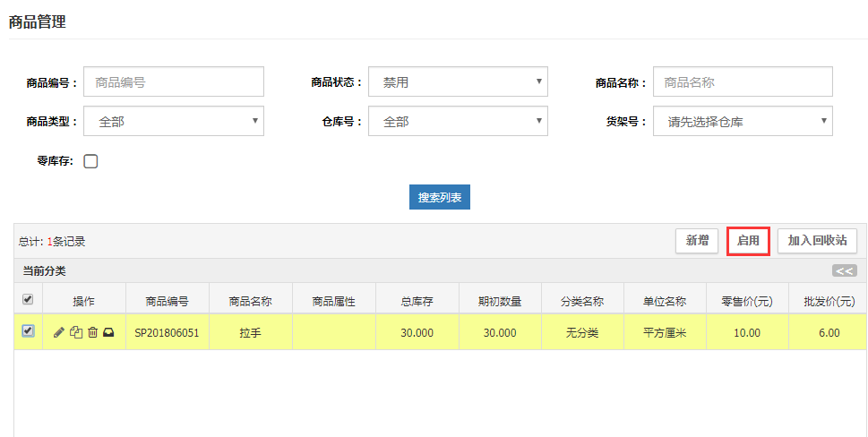Click the 新增 button
Viewport: 868px width, 437px height.
click(697, 240)
